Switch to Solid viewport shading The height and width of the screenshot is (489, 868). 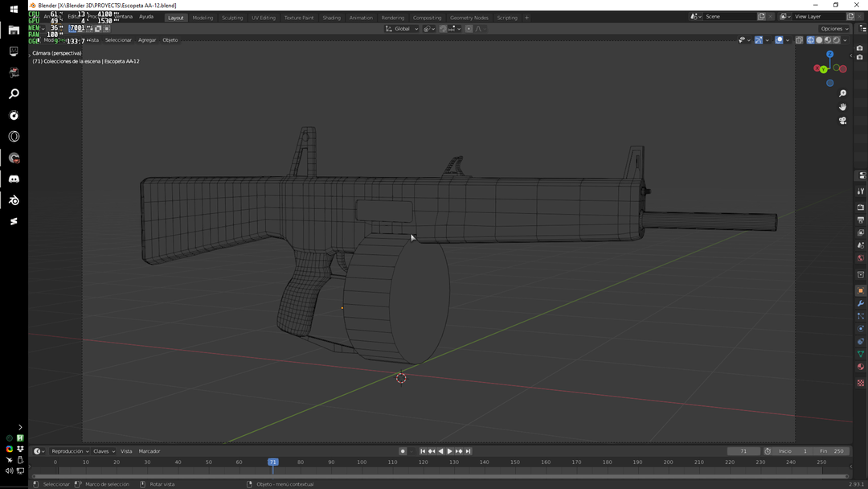tap(820, 39)
